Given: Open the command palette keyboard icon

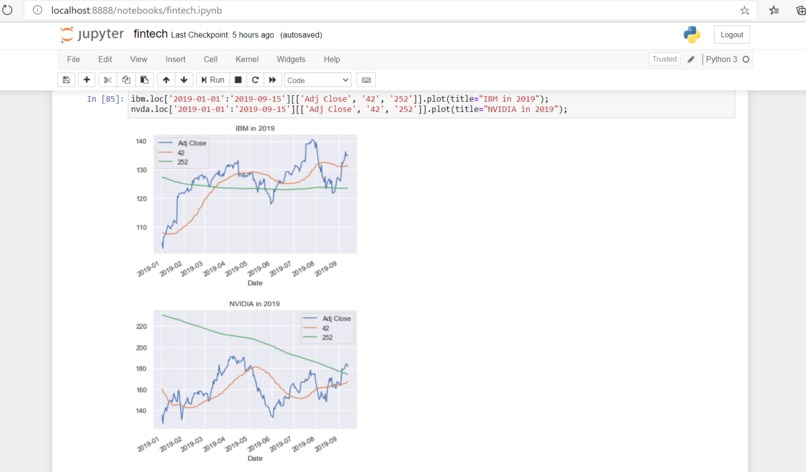Looking at the screenshot, I should click(366, 80).
